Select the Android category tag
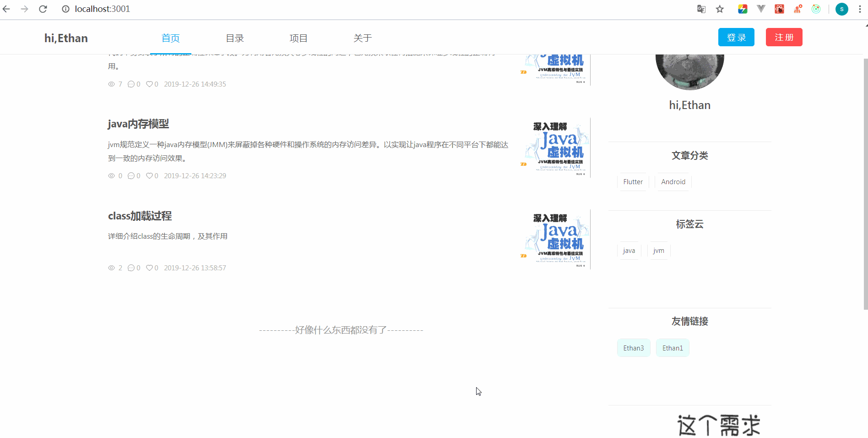The width and height of the screenshot is (868, 438). (x=673, y=182)
